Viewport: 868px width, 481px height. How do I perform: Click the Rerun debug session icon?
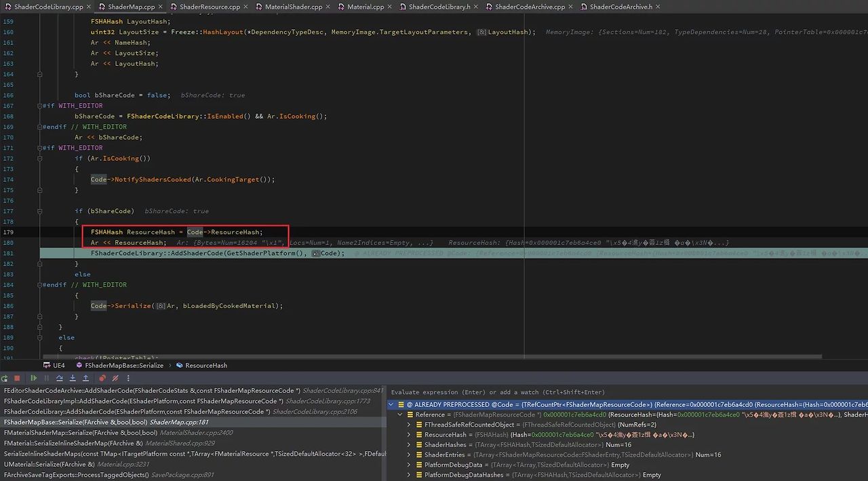[x=4, y=378]
